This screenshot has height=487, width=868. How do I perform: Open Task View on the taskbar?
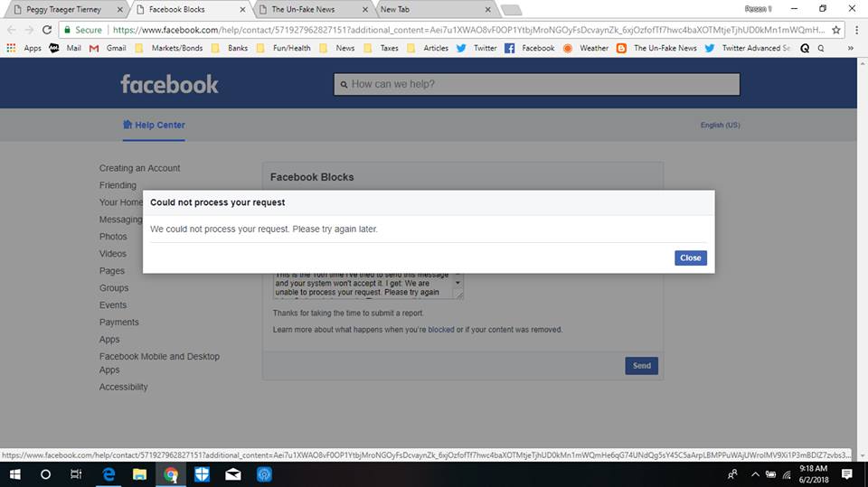coord(76,474)
